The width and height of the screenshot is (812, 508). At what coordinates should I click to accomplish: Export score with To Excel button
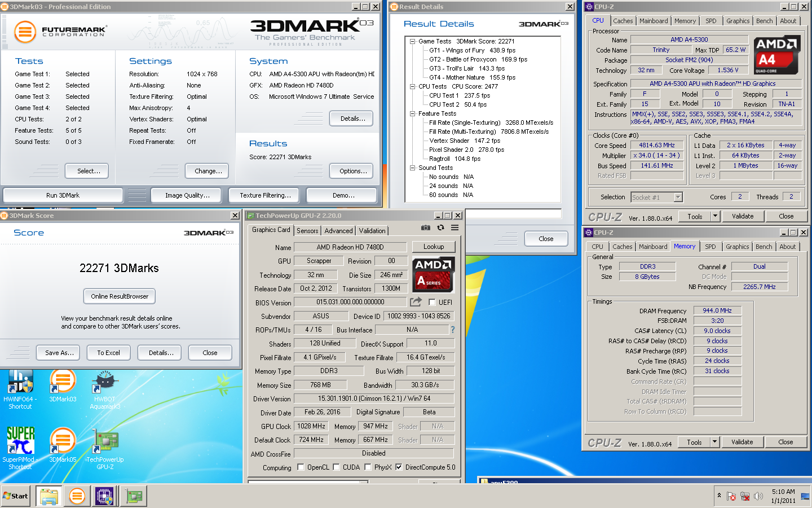[x=108, y=353]
